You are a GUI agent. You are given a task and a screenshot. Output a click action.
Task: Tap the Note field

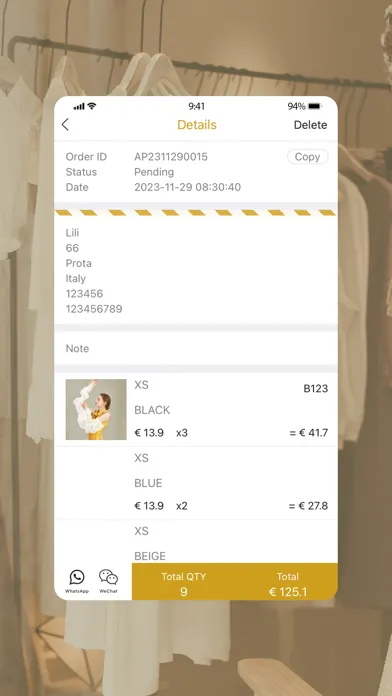point(196,348)
